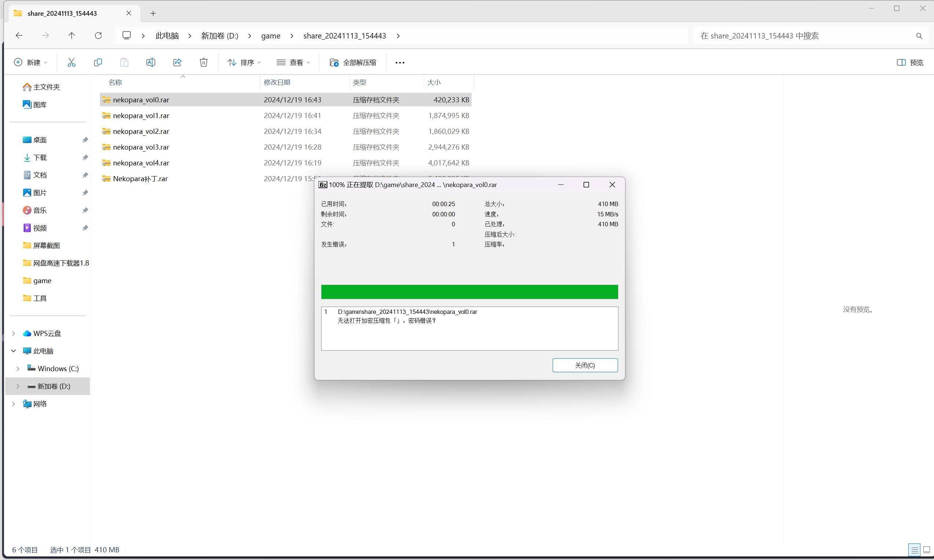Click the search magnifier icon
Viewport: 934px width, 560px height.
(x=919, y=36)
